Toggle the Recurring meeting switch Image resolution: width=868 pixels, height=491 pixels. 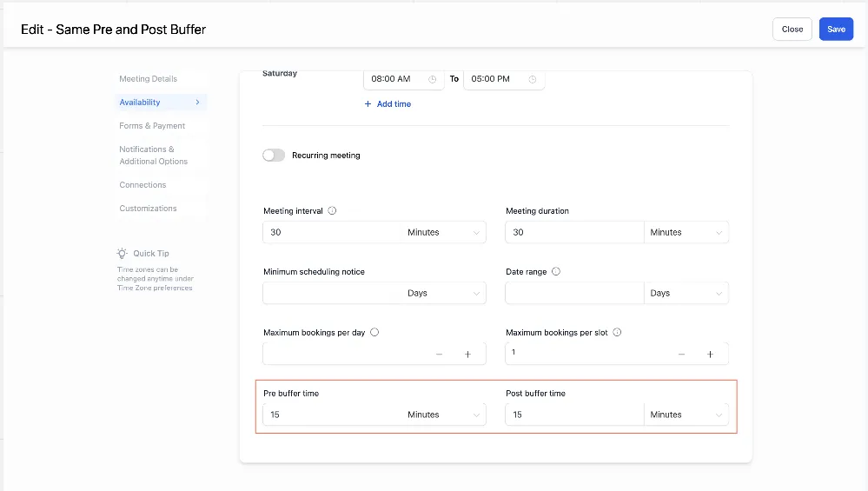(274, 156)
